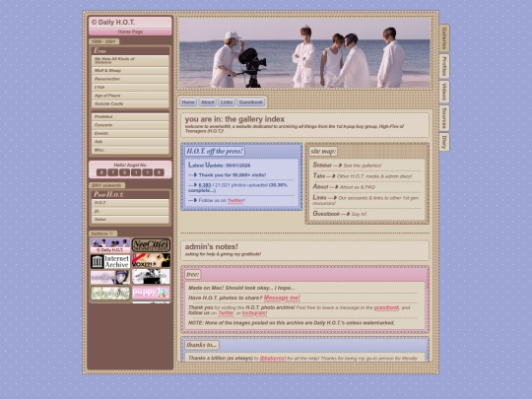Viewport: 532px width, 399px height.
Task: Open the Sources side tab
Action: pos(444,118)
